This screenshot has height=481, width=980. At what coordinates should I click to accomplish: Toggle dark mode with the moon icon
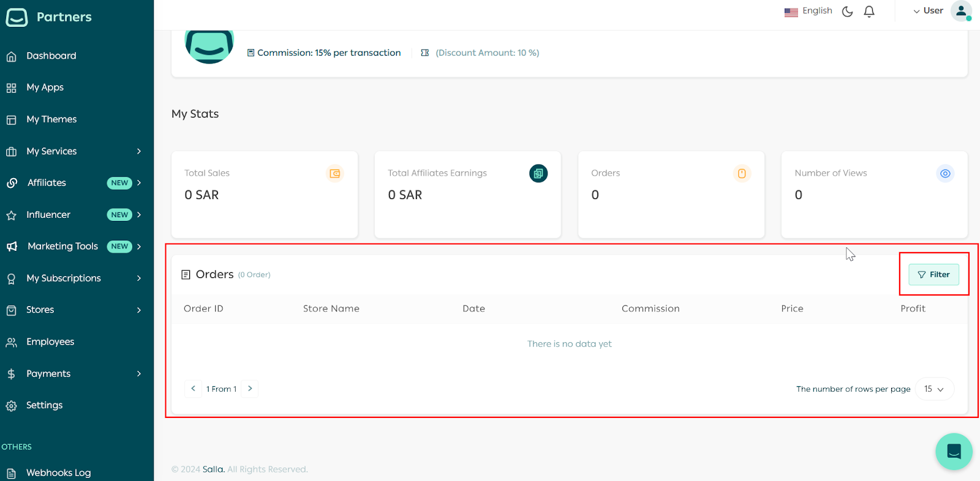click(x=848, y=12)
